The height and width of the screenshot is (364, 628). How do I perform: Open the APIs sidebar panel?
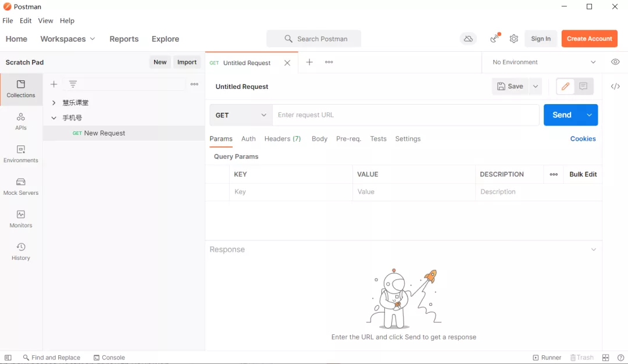(x=21, y=122)
